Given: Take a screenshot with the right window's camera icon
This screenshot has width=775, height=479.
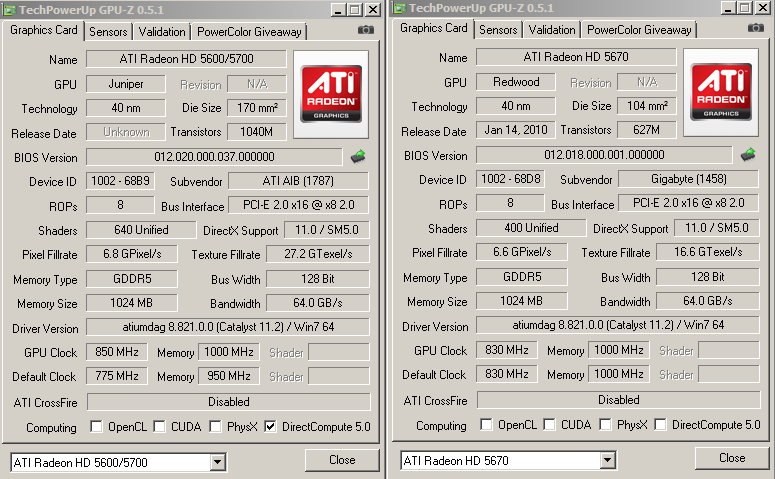Looking at the screenshot, I should point(756,28).
